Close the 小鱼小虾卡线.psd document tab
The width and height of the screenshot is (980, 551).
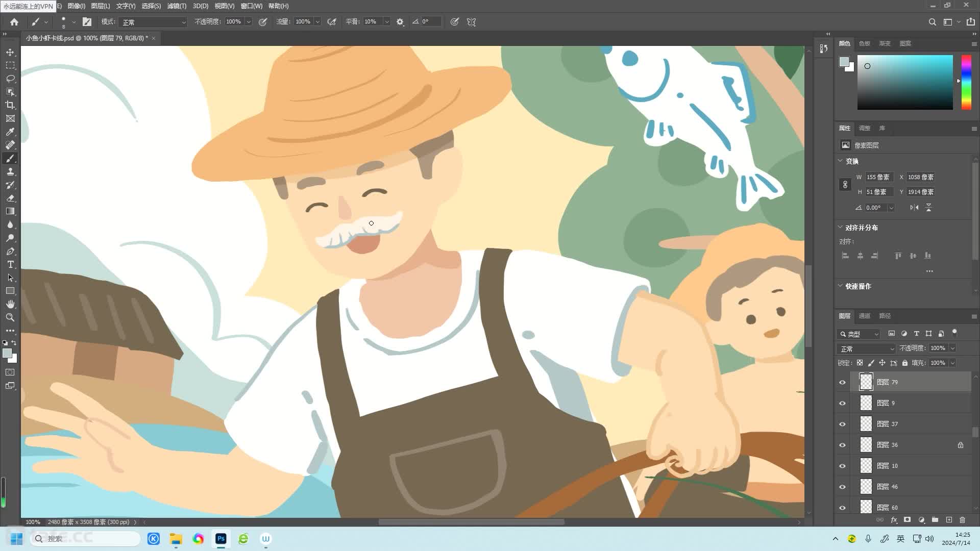(x=153, y=38)
